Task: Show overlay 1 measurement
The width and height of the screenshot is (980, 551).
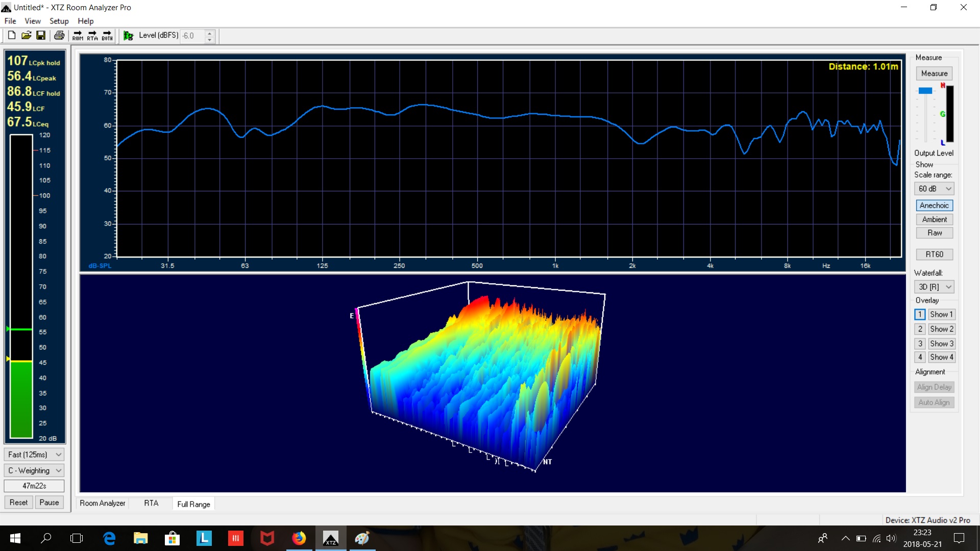Action: (942, 314)
